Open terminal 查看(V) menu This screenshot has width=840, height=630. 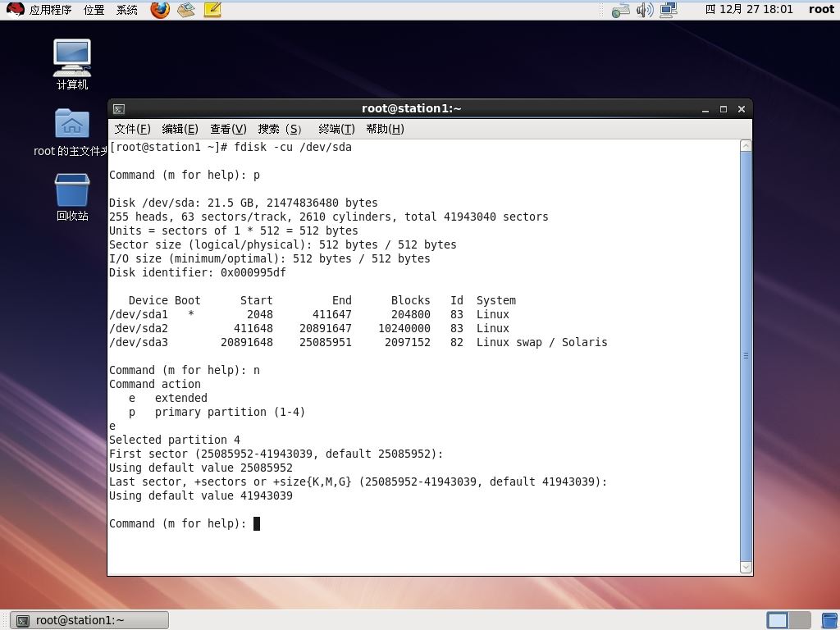pyautogui.click(x=228, y=129)
